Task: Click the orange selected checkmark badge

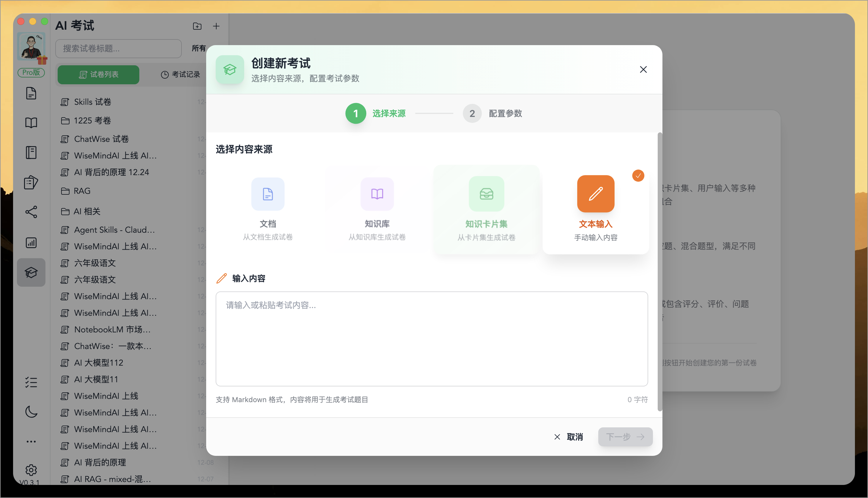Action: [x=638, y=176]
